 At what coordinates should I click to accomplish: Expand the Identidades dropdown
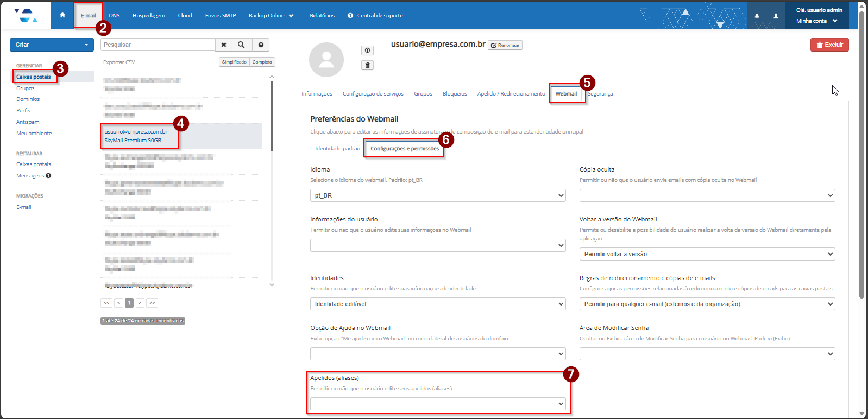(437, 304)
